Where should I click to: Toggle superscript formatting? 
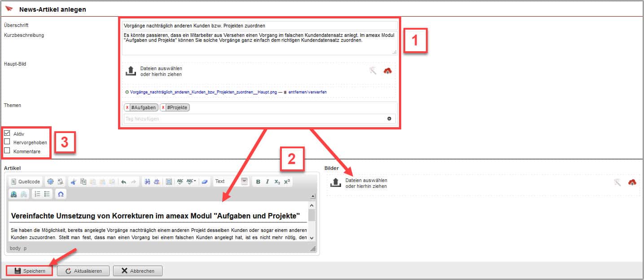[x=287, y=182]
